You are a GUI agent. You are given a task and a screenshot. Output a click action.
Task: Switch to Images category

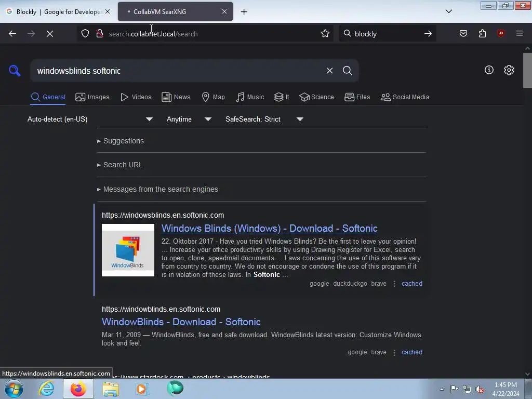coord(92,97)
